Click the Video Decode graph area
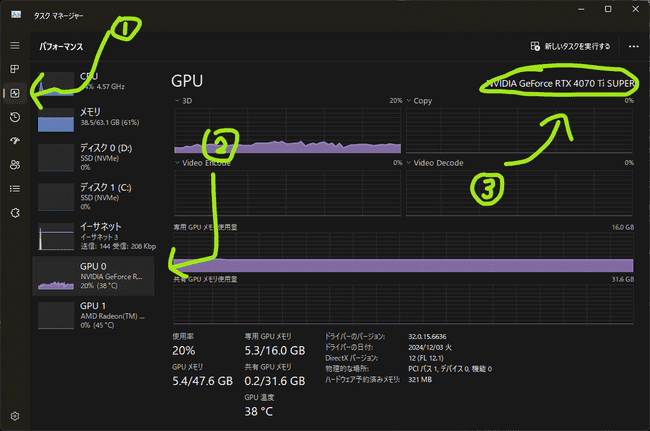650x431 pixels. coord(519,193)
